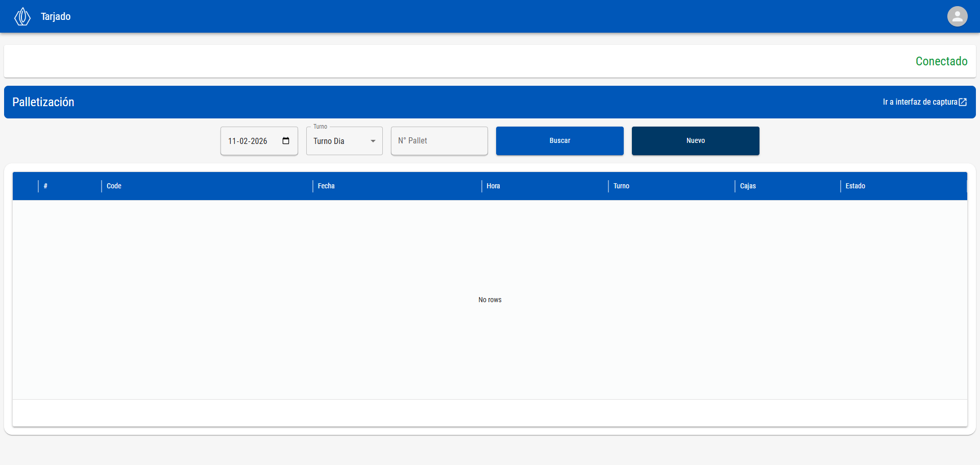The image size is (980, 465).
Task: Open the calendar picker icon in date field
Action: [x=286, y=141]
